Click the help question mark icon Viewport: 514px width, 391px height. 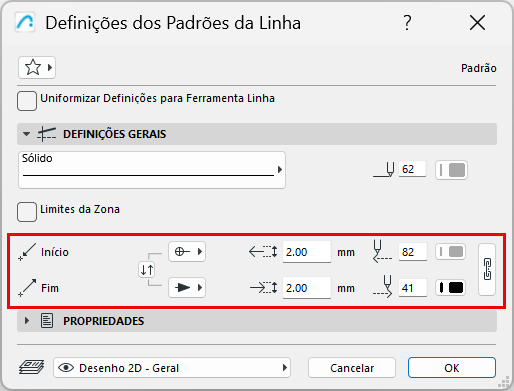(407, 23)
